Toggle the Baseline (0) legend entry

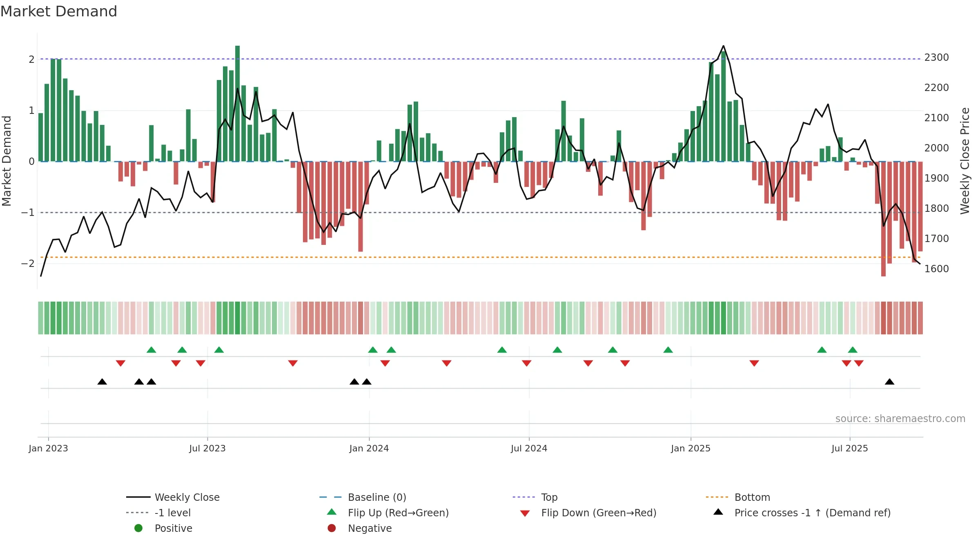[x=363, y=497]
